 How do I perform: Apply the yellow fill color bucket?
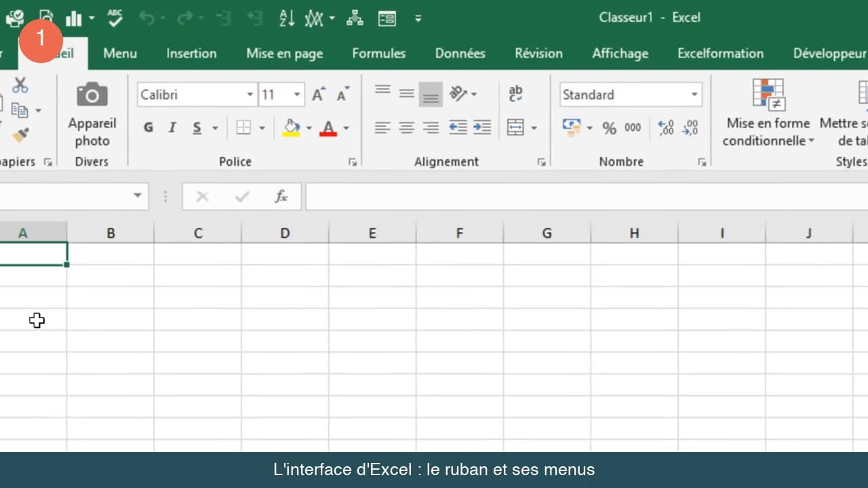[291, 127]
